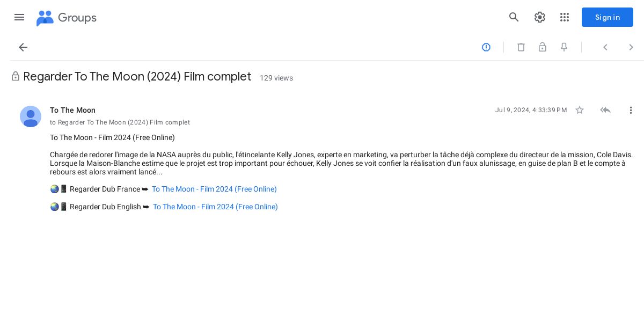Open the settings gear

tap(540, 17)
